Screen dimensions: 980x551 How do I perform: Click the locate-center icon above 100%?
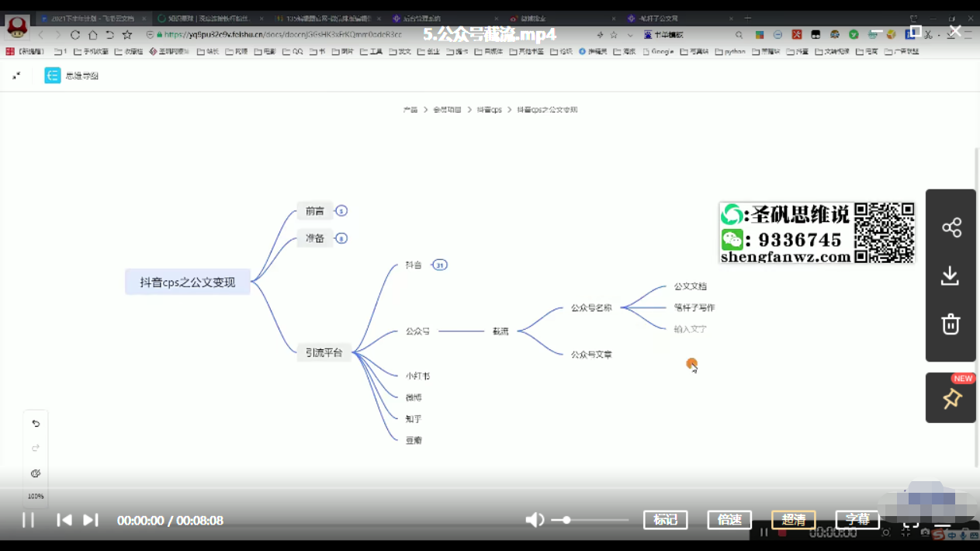click(x=36, y=473)
